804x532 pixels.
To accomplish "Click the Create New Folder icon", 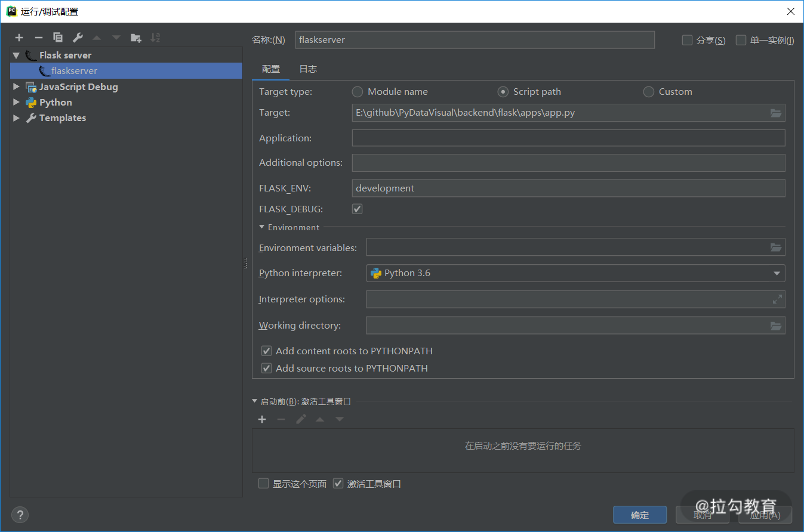I will 136,38.
